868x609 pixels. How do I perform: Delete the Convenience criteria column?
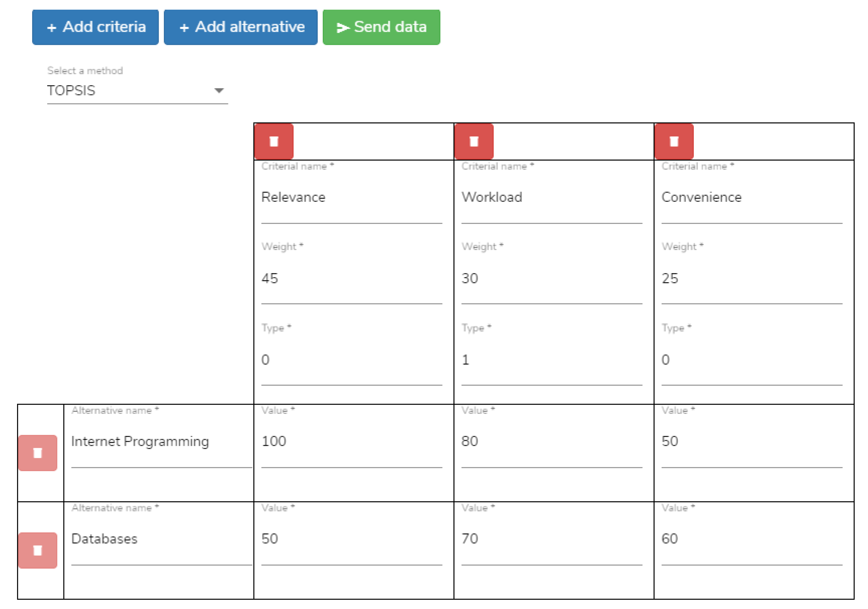point(674,141)
